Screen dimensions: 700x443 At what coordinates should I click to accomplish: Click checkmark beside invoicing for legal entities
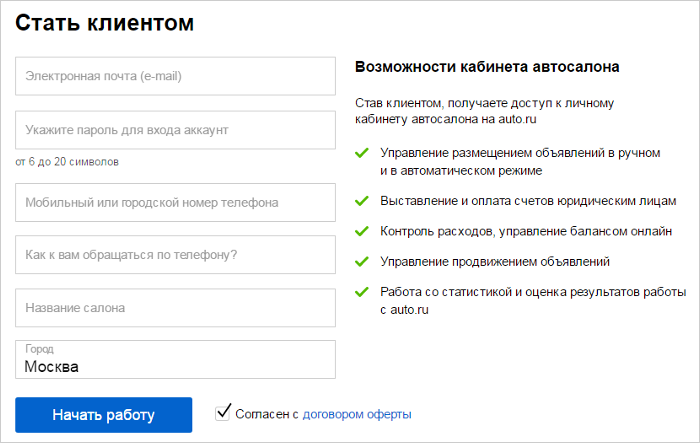[361, 201]
